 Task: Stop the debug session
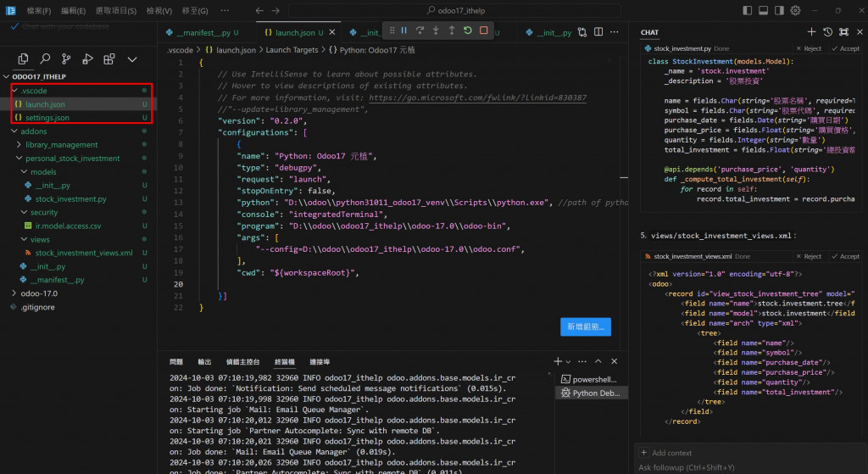(x=484, y=31)
